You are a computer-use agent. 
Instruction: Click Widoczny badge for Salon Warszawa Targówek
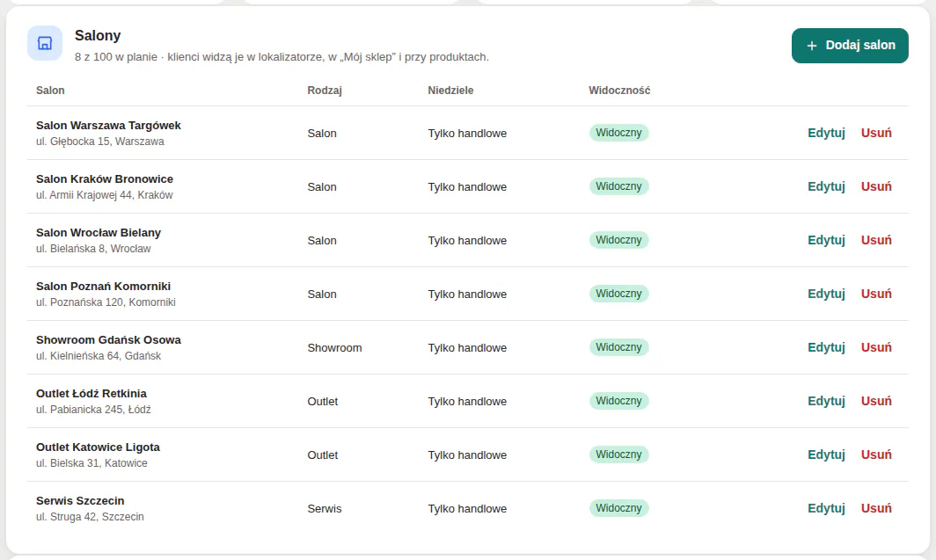(618, 133)
